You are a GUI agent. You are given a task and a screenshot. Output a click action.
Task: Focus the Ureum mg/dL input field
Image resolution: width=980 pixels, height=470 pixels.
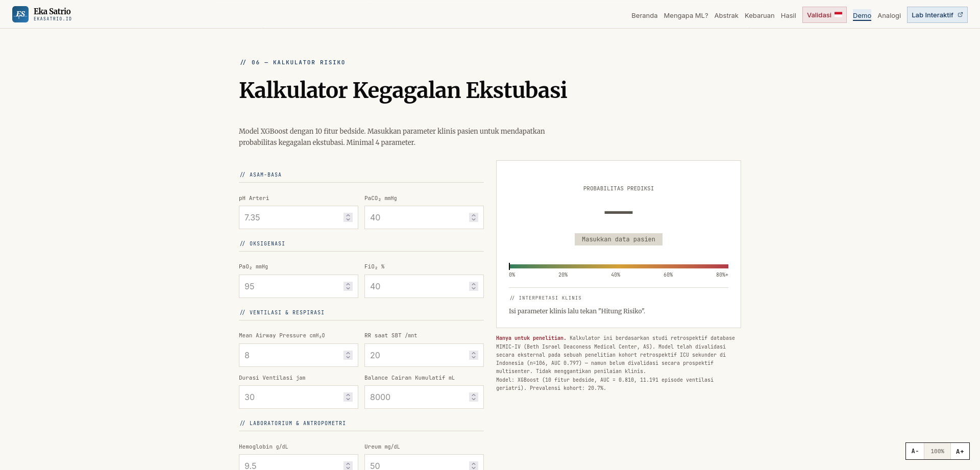[424, 462]
